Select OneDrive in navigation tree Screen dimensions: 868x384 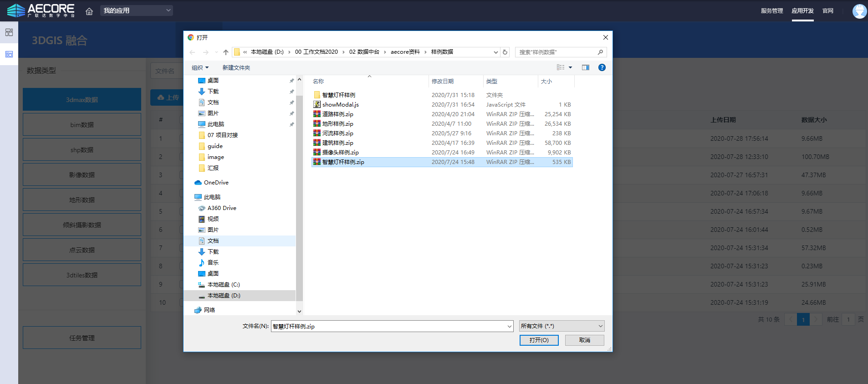click(216, 183)
